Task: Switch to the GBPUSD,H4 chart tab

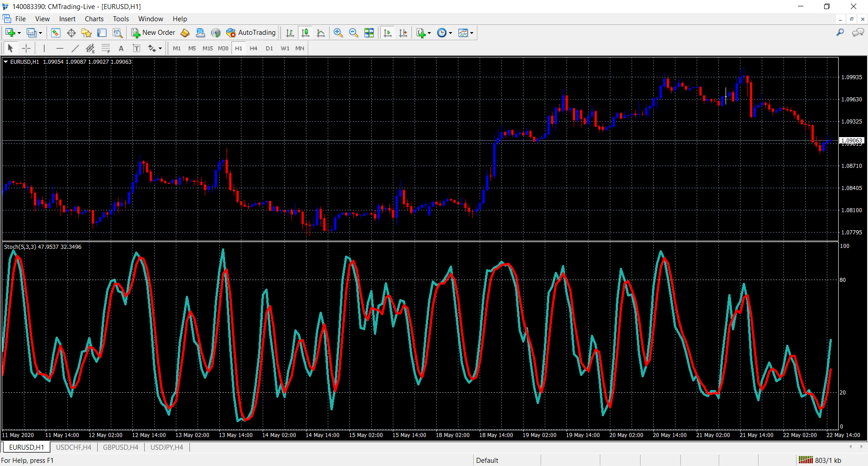Action: point(120,447)
